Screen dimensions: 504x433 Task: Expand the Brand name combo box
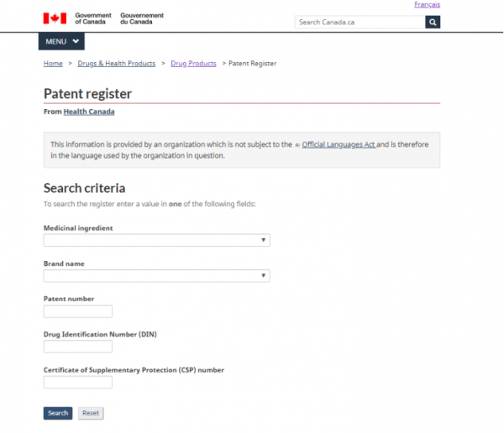point(157,276)
